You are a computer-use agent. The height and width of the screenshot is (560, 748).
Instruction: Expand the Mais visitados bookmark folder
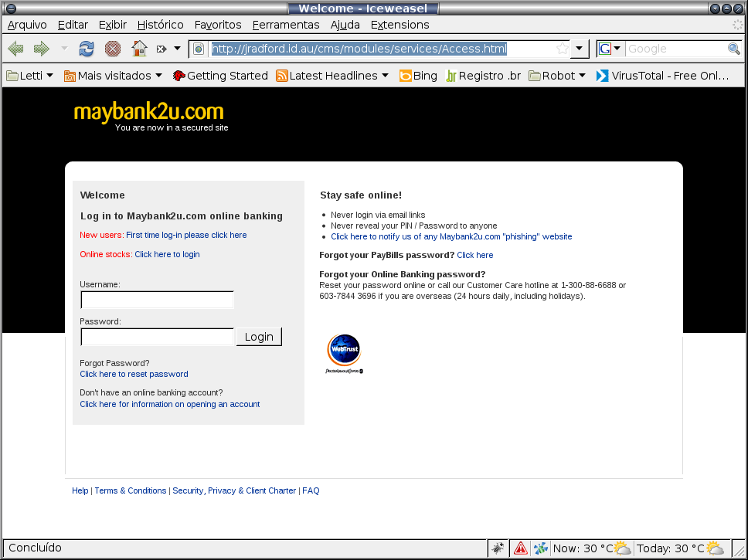(113, 76)
